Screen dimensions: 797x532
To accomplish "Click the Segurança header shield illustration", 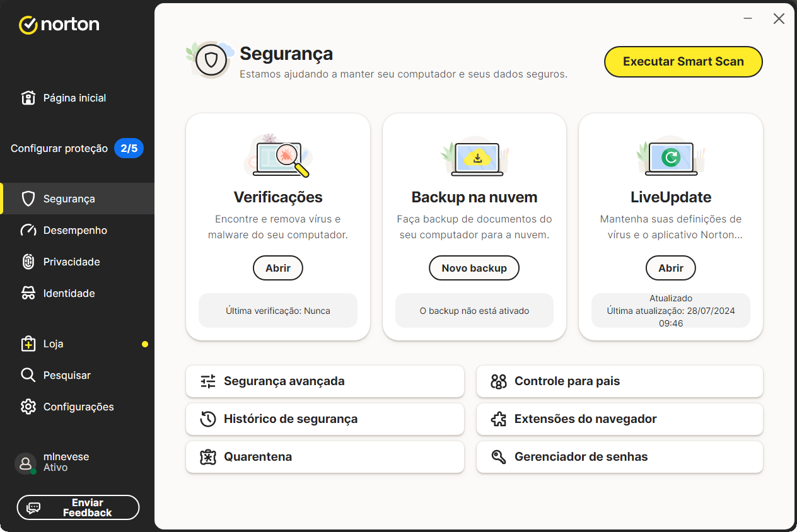I will pyautogui.click(x=211, y=60).
